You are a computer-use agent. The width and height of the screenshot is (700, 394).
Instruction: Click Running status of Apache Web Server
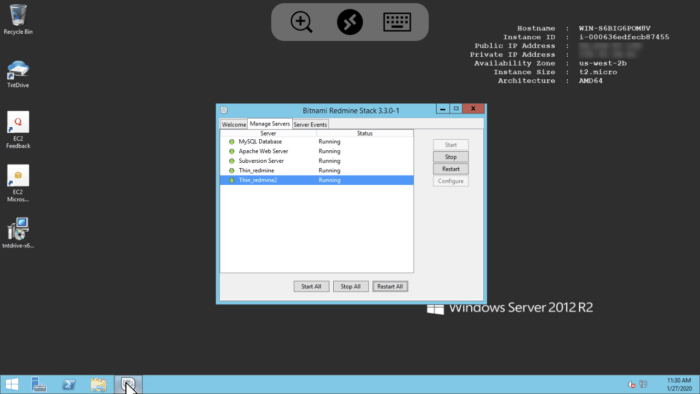329,151
